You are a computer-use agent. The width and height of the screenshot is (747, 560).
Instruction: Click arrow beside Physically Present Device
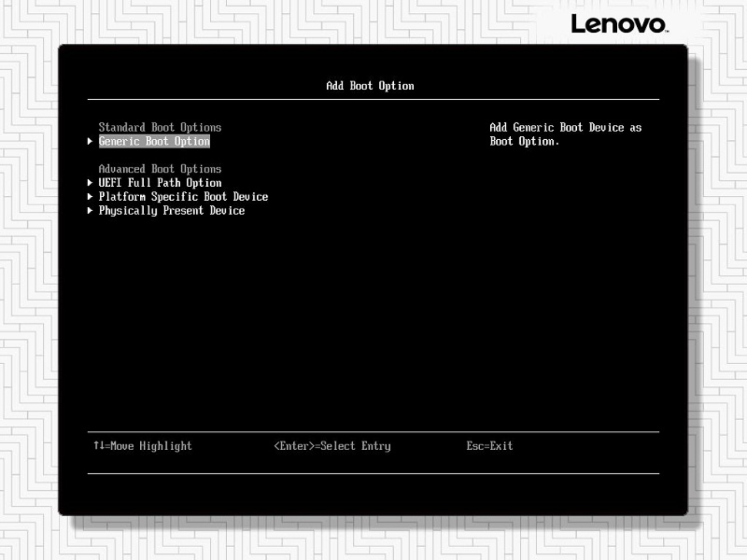click(90, 211)
